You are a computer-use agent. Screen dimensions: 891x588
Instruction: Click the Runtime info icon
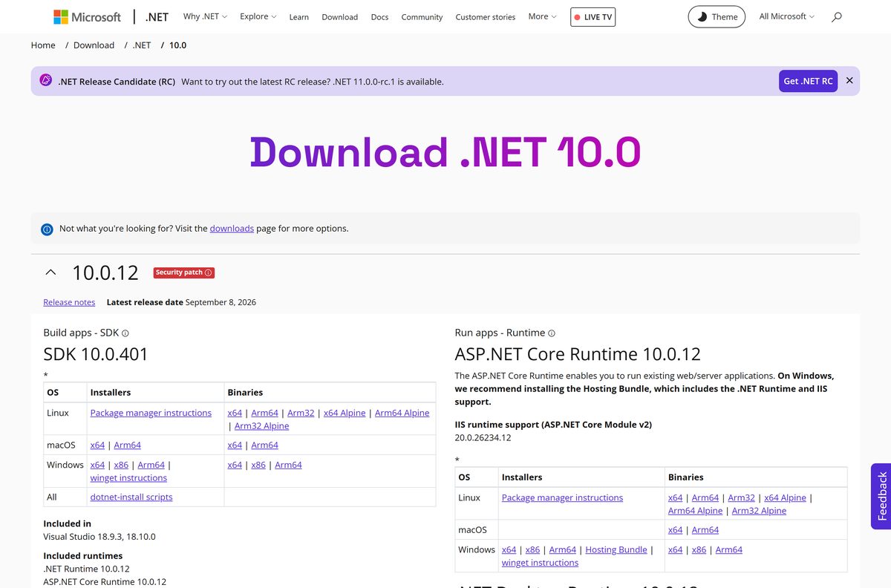pyautogui.click(x=552, y=333)
